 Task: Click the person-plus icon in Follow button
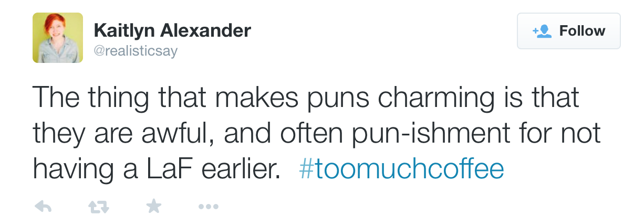(542, 31)
